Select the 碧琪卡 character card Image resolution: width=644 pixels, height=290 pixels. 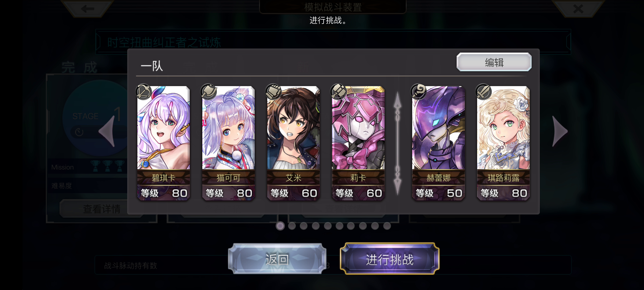pyautogui.click(x=163, y=143)
